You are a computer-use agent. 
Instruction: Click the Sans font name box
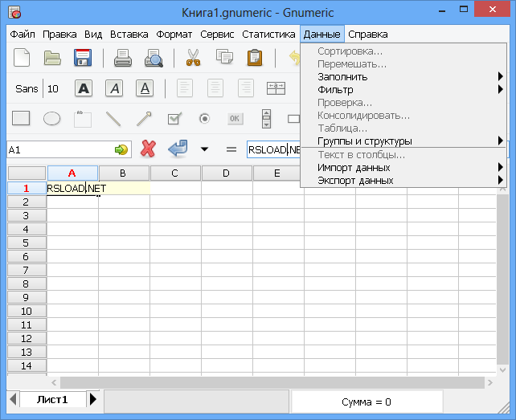point(27,89)
